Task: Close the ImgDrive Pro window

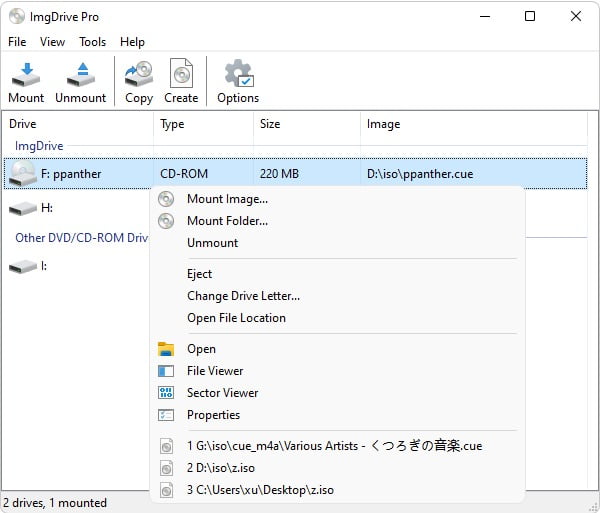Action: coord(576,16)
